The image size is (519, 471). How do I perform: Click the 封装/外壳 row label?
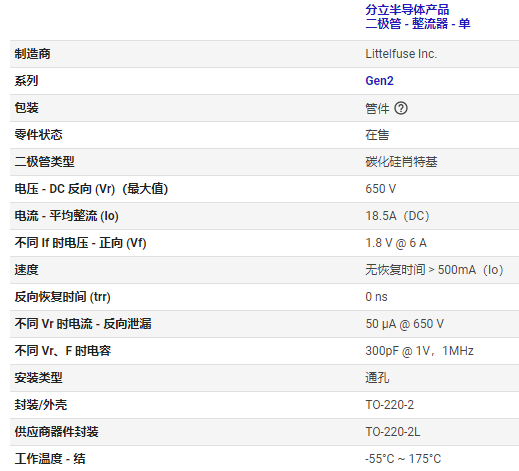coord(41,405)
